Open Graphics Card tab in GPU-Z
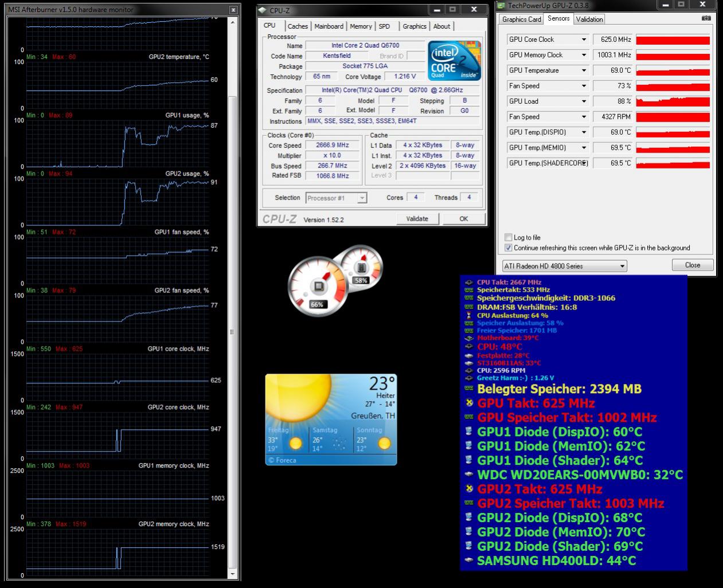This screenshot has height=588, width=723. point(522,19)
